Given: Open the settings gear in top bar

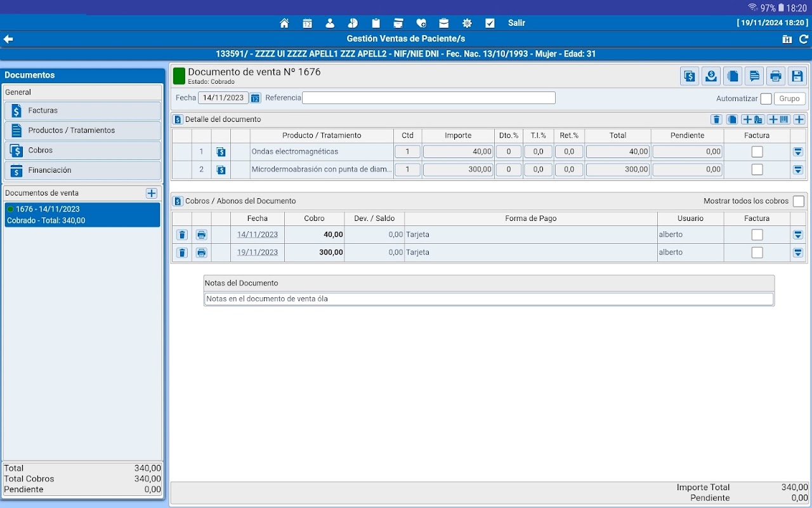Looking at the screenshot, I should (467, 23).
